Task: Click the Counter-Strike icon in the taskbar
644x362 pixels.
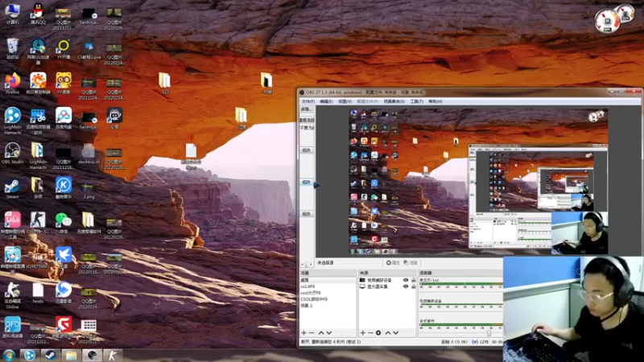Action: click(113, 356)
